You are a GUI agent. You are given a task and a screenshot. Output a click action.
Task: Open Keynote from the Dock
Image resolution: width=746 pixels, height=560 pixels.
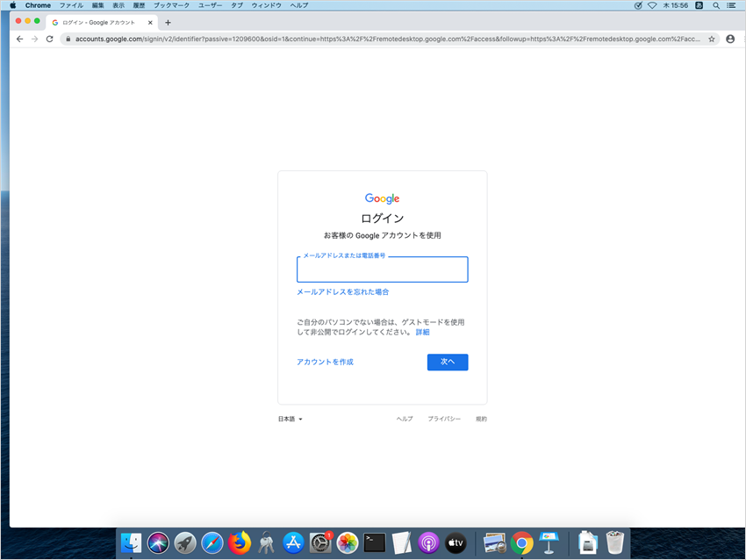[549, 542]
